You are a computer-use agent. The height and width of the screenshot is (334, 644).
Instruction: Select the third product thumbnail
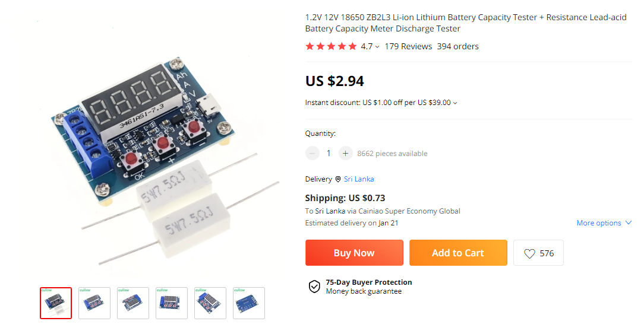[133, 303]
